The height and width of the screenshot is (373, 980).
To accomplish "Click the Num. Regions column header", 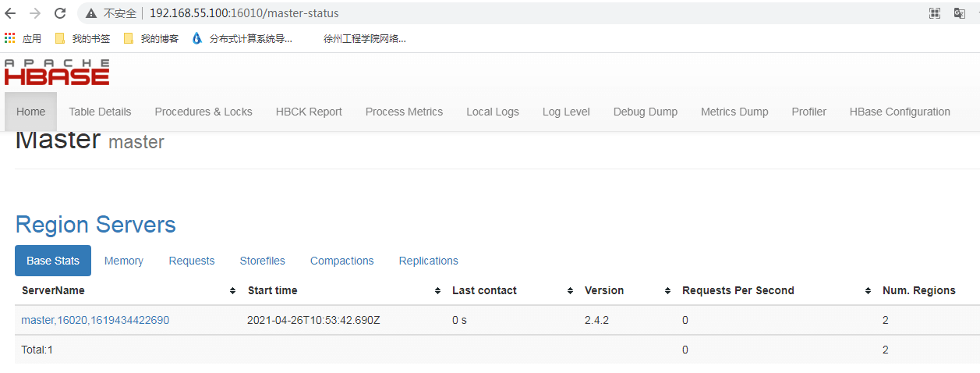I will click(919, 290).
